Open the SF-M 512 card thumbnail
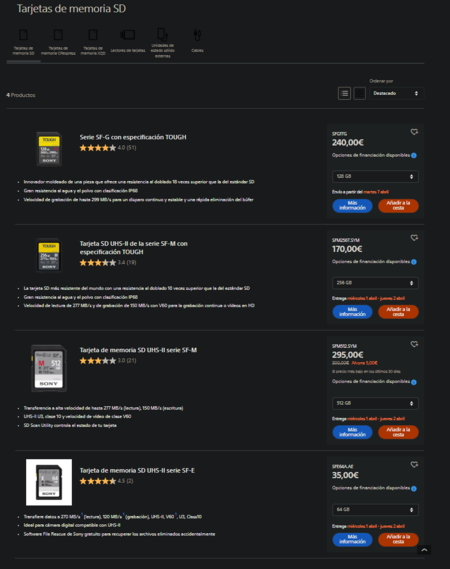450x569 pixels. coord(49,368)
